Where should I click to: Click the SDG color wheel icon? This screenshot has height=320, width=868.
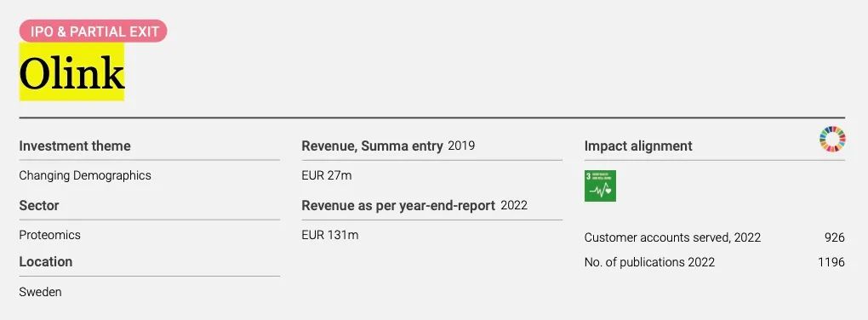click(832, 140)
